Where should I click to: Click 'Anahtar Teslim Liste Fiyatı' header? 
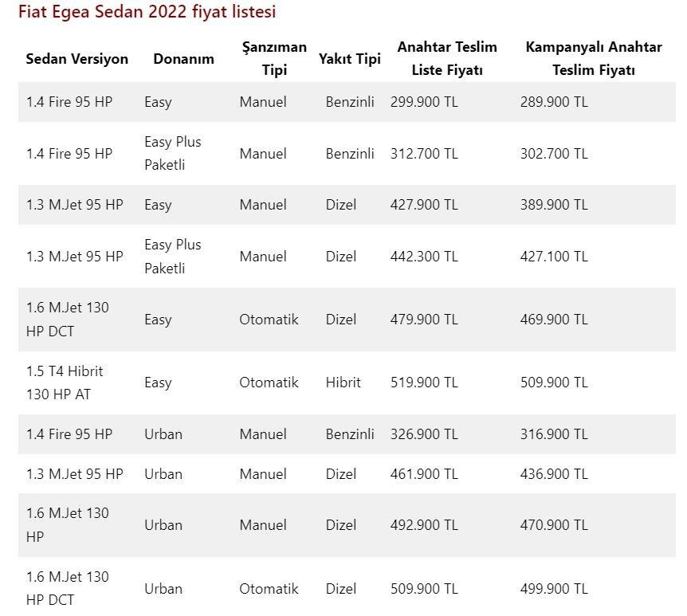click(447, 58)
